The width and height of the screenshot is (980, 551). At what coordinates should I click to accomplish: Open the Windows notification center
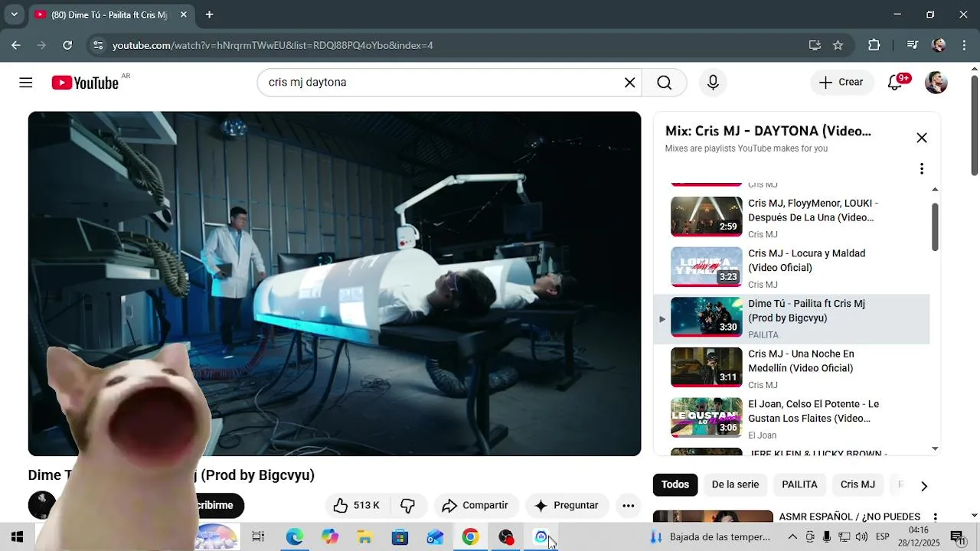pyautogui.click(x=957, y=537)
